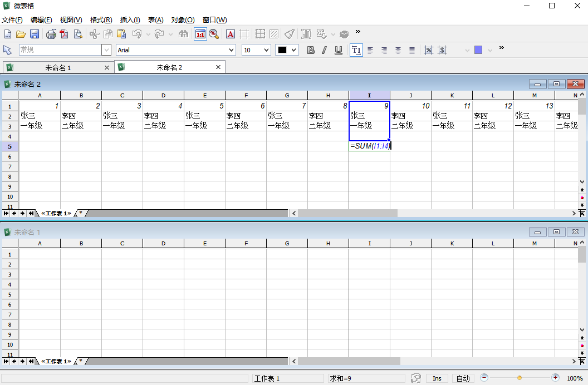The image size is (588, 385).
Task: Toggle italic formatting
Action: pos(325,50)
